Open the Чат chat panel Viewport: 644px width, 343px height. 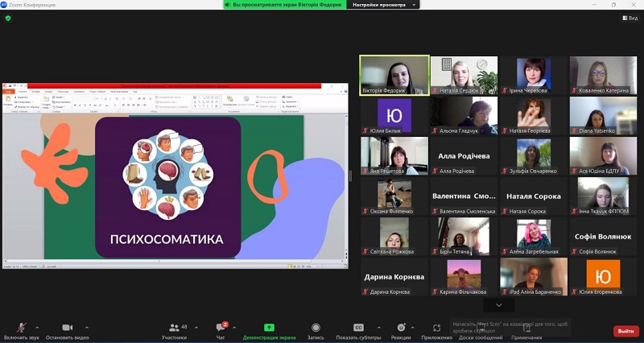pos(220,329)
